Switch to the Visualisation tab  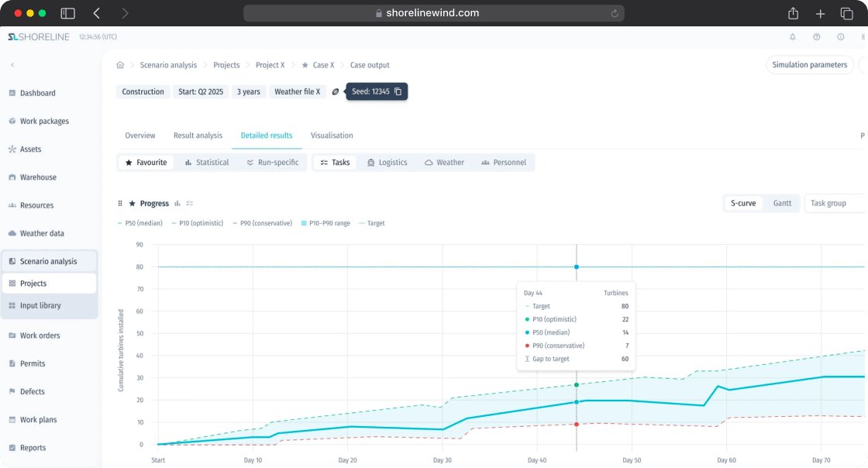pyautogui.click(x=332, y=136)
